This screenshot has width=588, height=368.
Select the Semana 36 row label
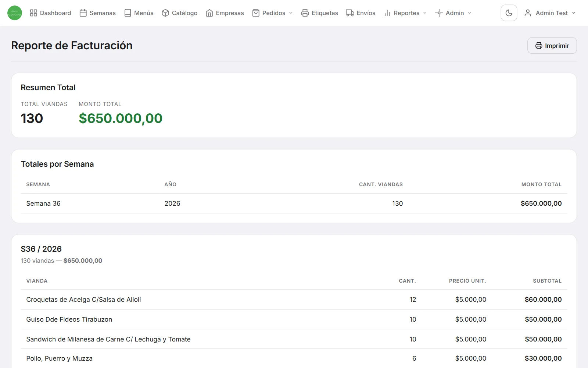tap(43, 204)
